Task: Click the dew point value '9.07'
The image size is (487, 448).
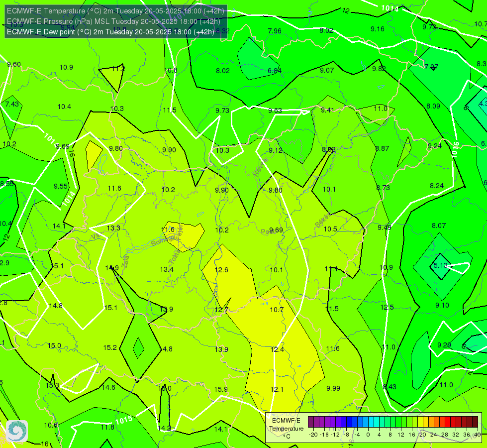Action: (327, 70)
